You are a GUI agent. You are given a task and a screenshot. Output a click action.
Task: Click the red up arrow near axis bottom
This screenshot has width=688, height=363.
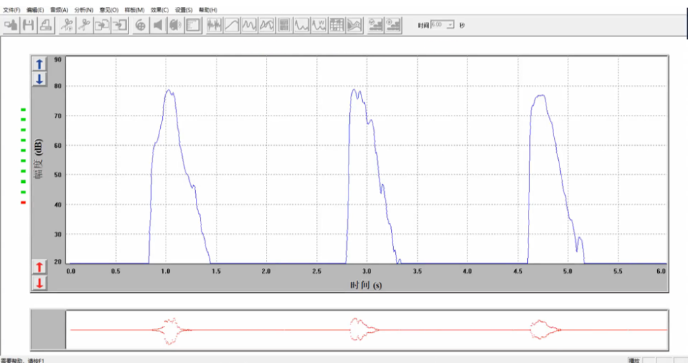pyautogui.click(x=39, y=266)
